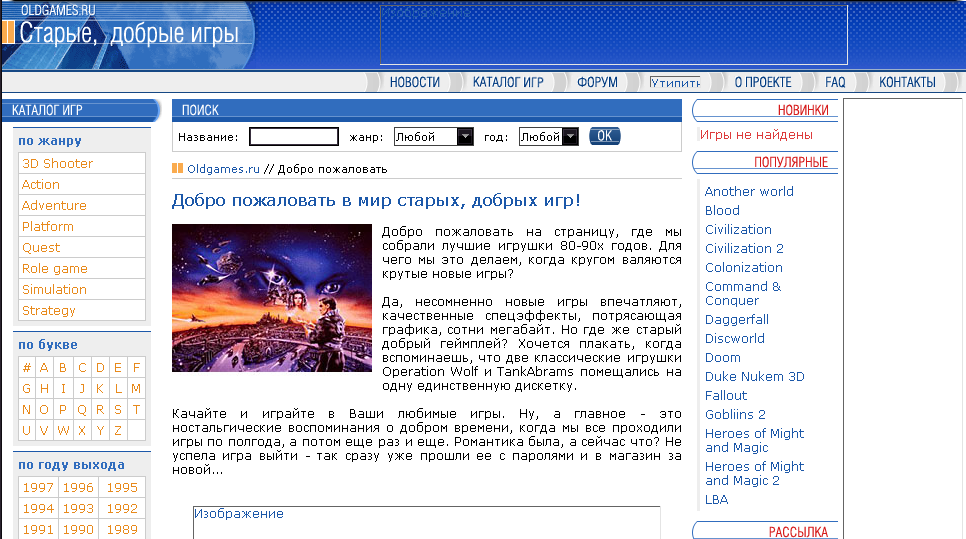Open the Discworld game page
This screenshot has width=966, height=539.
click(x=735, y=339)
